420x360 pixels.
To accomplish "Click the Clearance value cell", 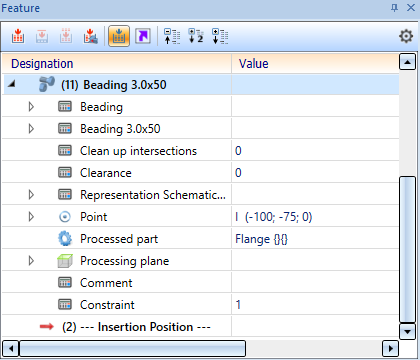I will pyautogui.click(x=315, y=173).
